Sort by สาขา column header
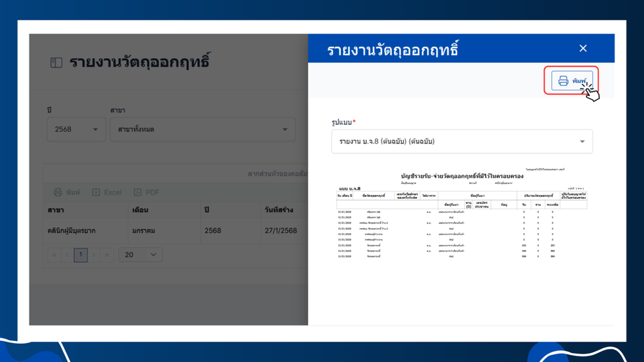644x362 pixels. [x=85, y=210]
